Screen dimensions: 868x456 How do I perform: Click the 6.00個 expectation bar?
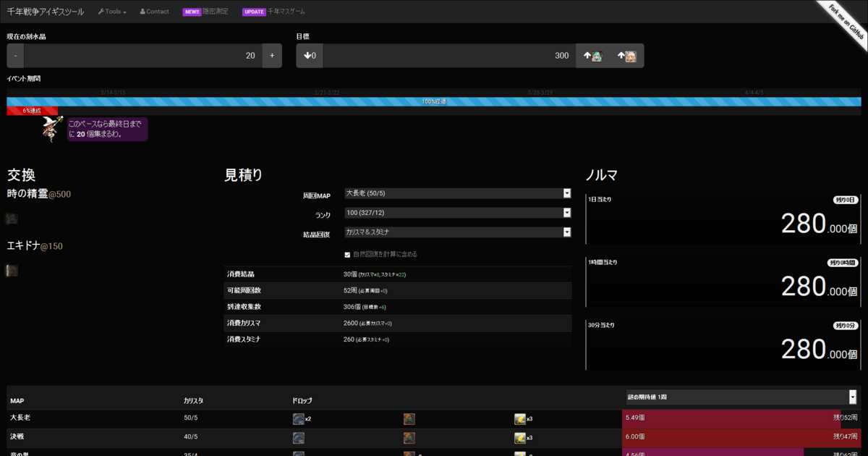741,437
